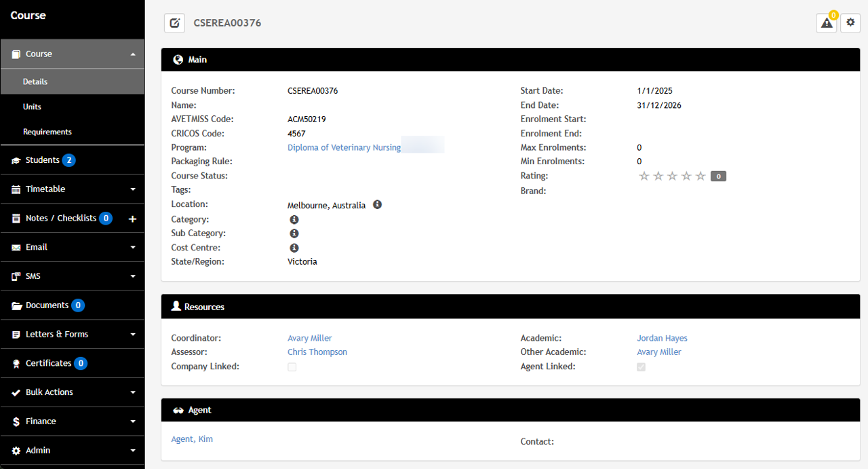This screenshot has height=469, width=868.
Task: Open Assessor Chris Thompson link
Action: (x=317, y=352)
